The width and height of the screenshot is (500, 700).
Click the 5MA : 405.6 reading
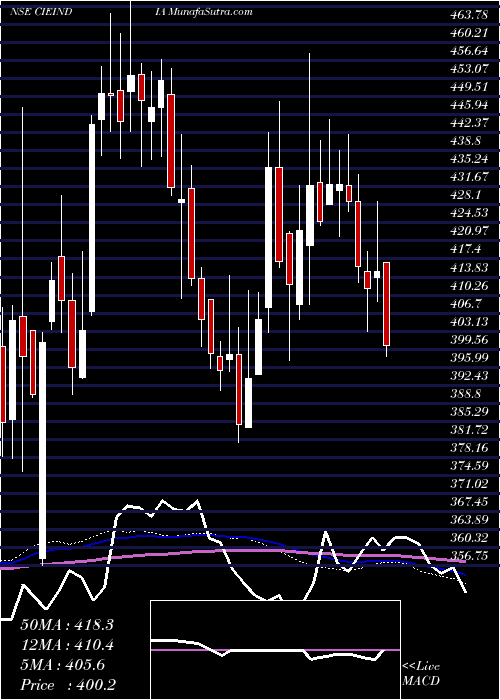[x=63, y=665]
